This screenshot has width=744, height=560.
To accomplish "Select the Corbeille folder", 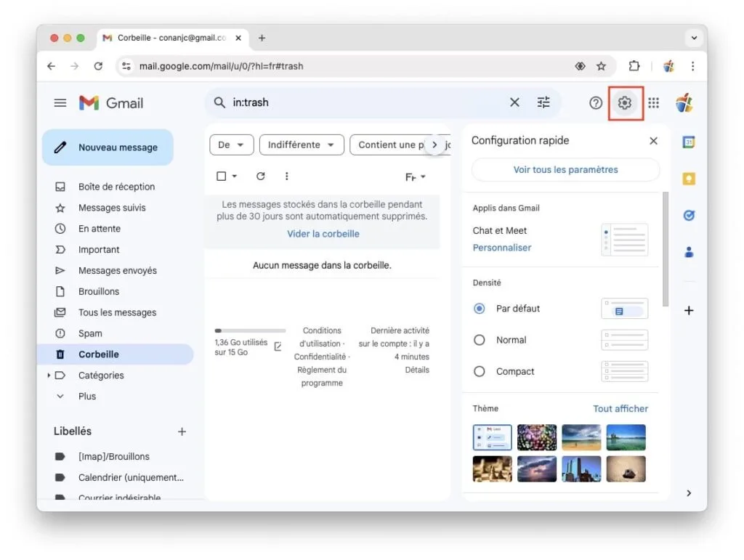I will click(116, 354).
